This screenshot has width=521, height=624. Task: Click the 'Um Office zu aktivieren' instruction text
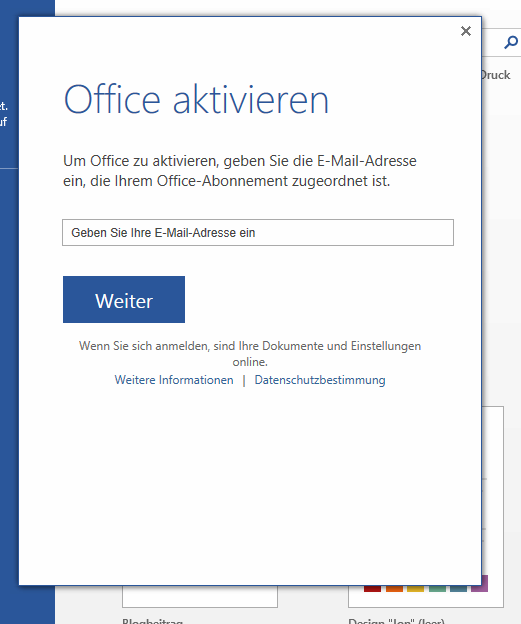click(240, 171)
